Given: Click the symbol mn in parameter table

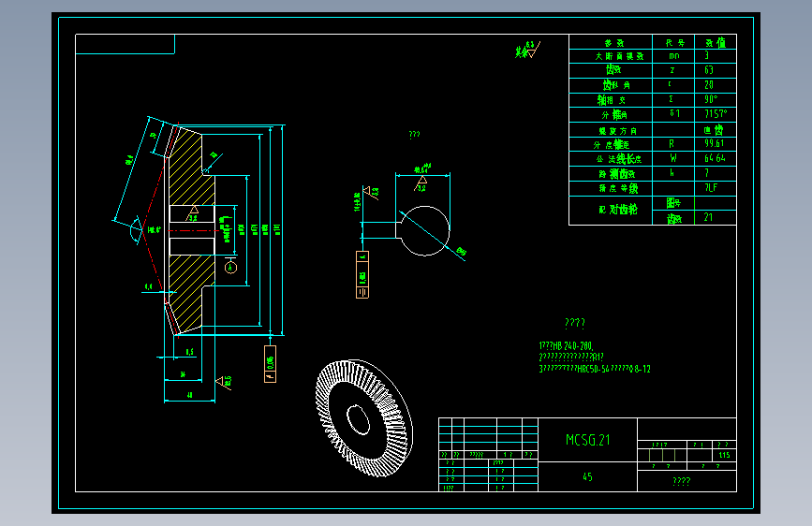Looking at the screenshot, I should click(x=673, y=55).
